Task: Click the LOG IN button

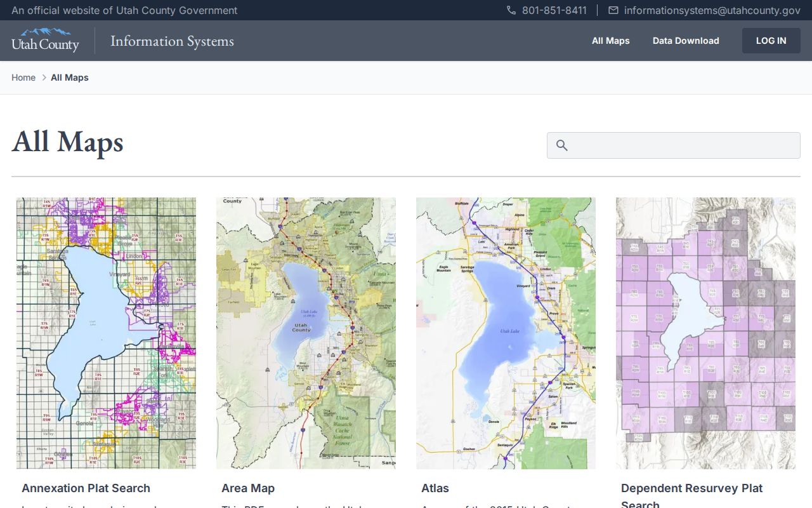Action: [771, 41]
